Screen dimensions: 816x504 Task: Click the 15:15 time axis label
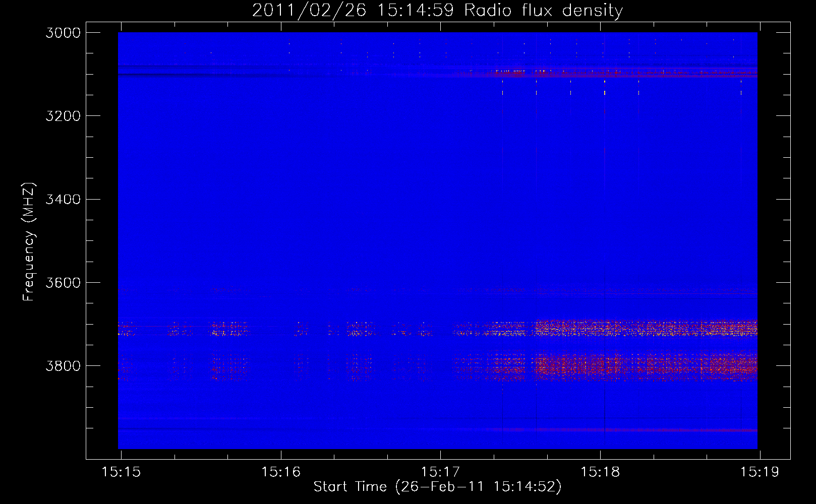[121, 472]
